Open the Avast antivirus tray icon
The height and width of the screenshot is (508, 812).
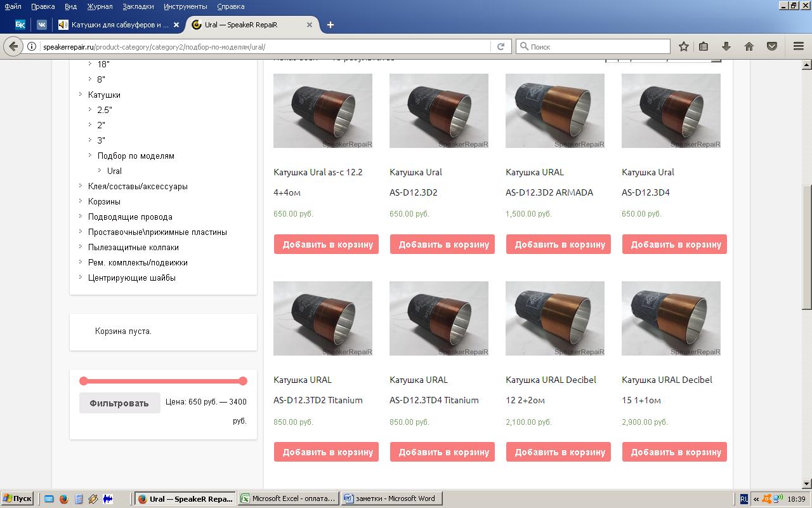[x=767, y=499]
